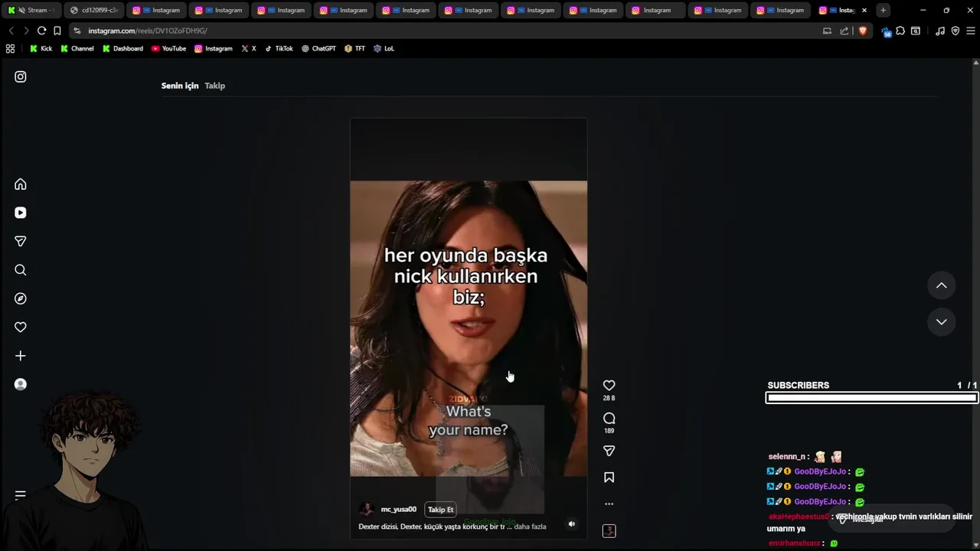Open Instagram bookmark in bookmarks bar
This screenshot has height=551, width=980.
(213, 48)
